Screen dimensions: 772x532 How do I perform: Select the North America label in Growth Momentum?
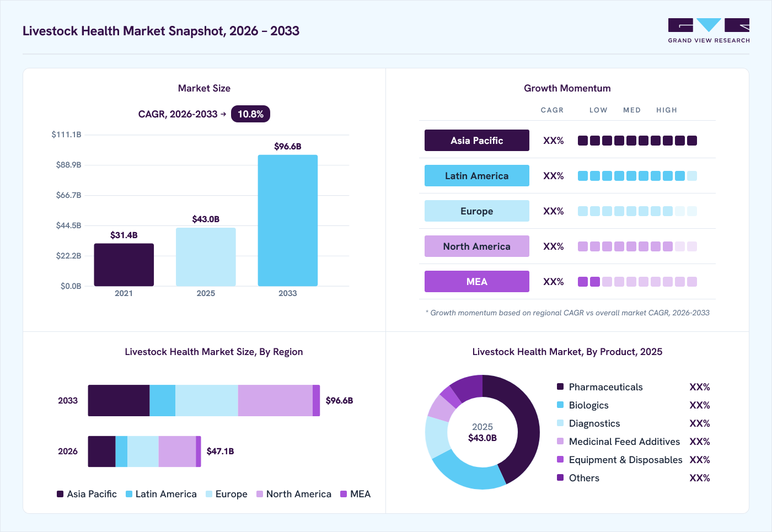pos(477,246)
